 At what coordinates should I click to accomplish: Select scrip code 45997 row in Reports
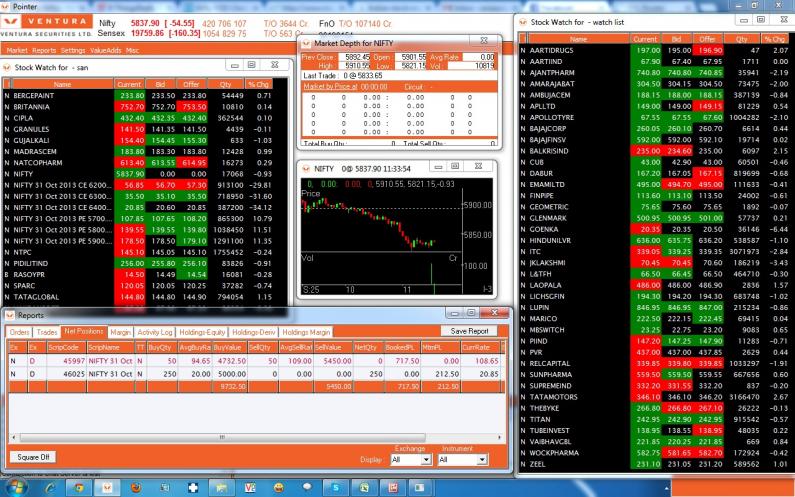pos(257,361)
